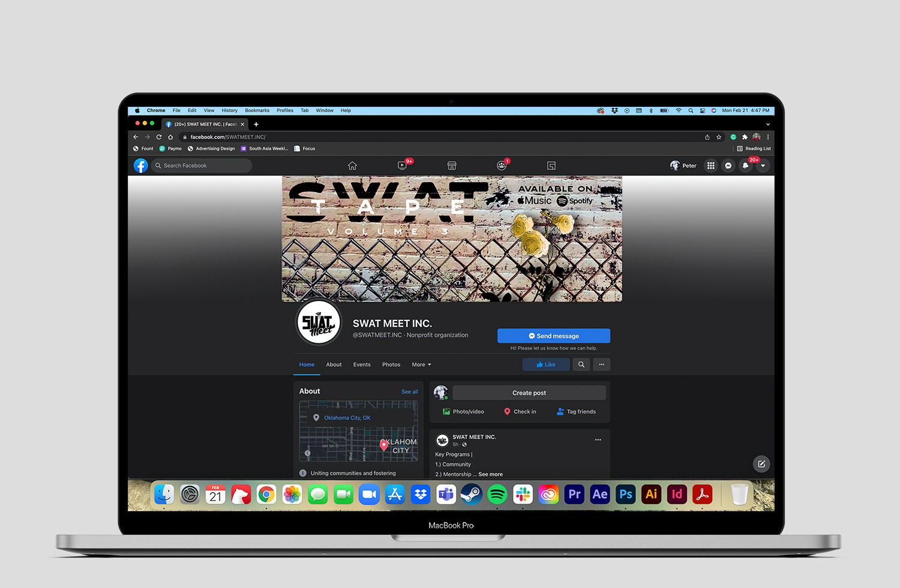Open the South Asia Weekl... bookmark
Image resolution: width=900 pixels, height=588 pixels.
(x=265, y=149)
